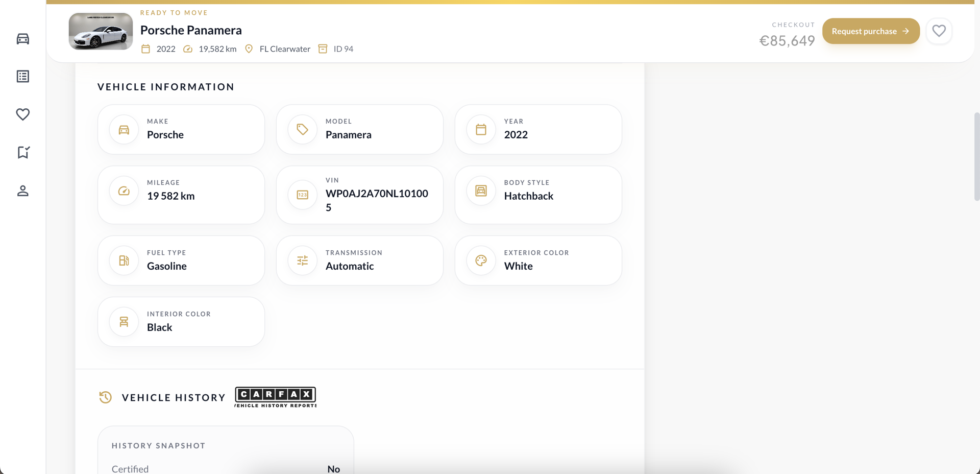Click the ID 94 text in header
Viewport: 980px width, 474px height.
click(x=344, y=49)
